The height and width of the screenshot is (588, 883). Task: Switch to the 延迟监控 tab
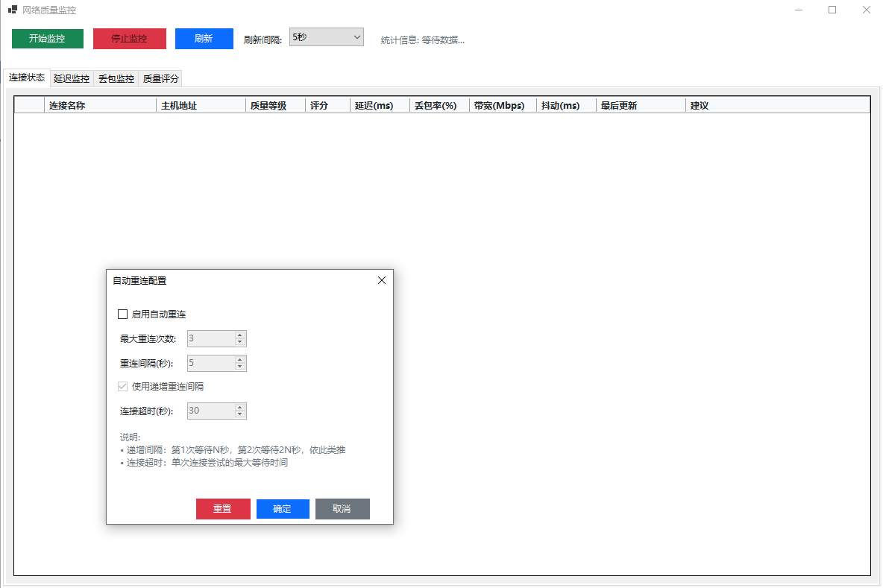point(72,79)
